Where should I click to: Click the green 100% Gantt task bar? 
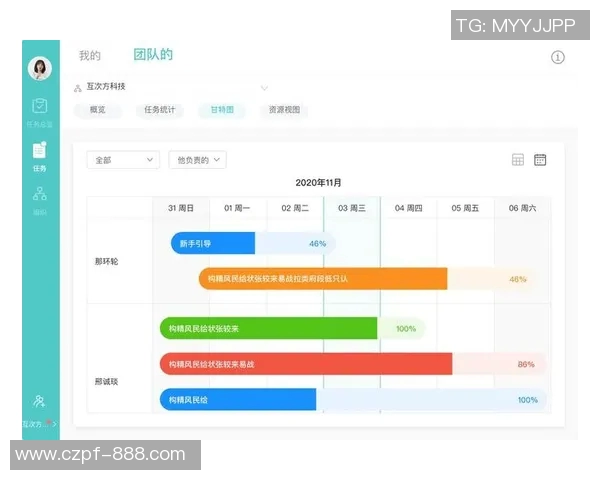coord(268,328)
